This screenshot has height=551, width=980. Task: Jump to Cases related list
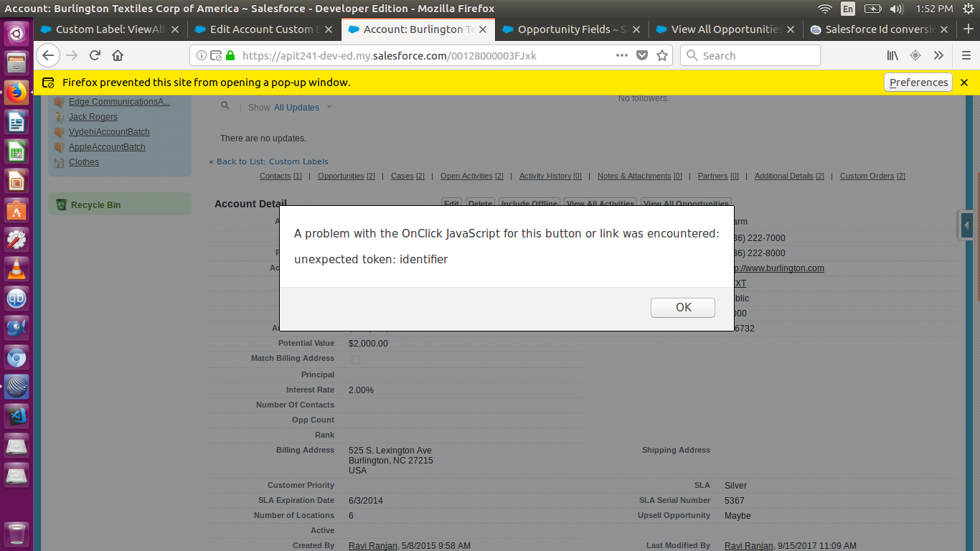(x=407, y=176)
